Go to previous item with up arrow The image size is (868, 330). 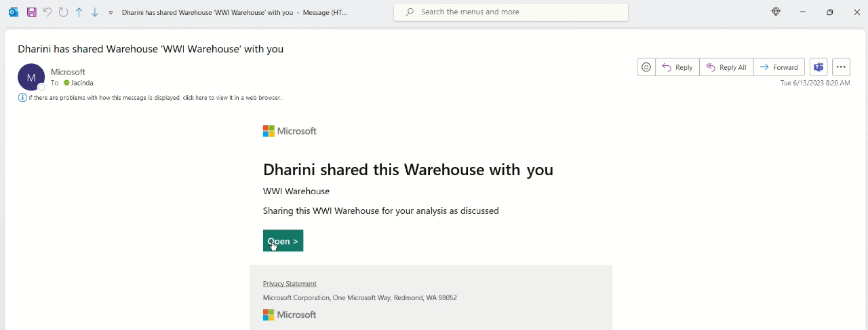[79, 12]
